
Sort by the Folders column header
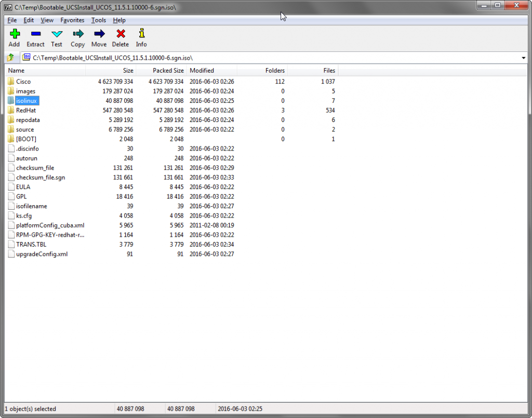(262, 71)
